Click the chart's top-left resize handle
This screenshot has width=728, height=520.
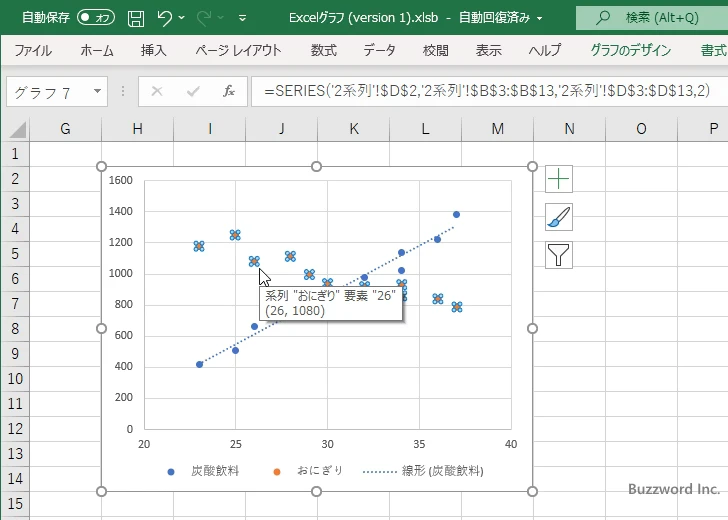(x=101, y=166)
